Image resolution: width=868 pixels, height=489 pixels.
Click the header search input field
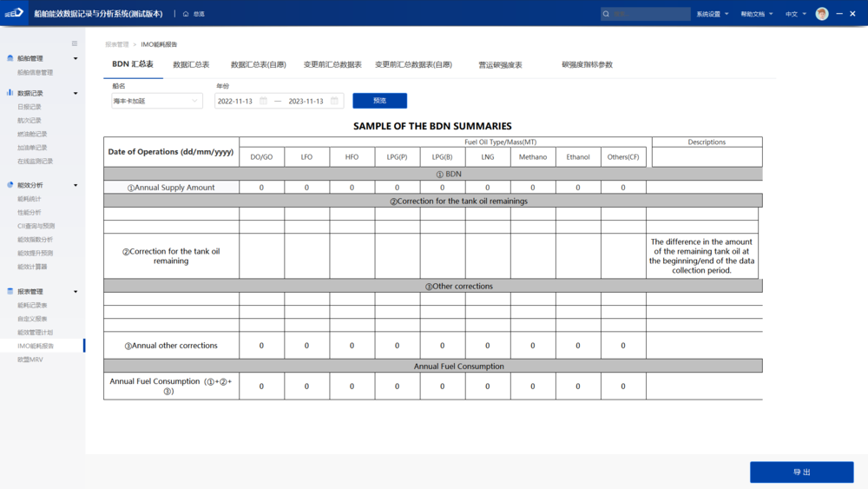pos(651,14)
